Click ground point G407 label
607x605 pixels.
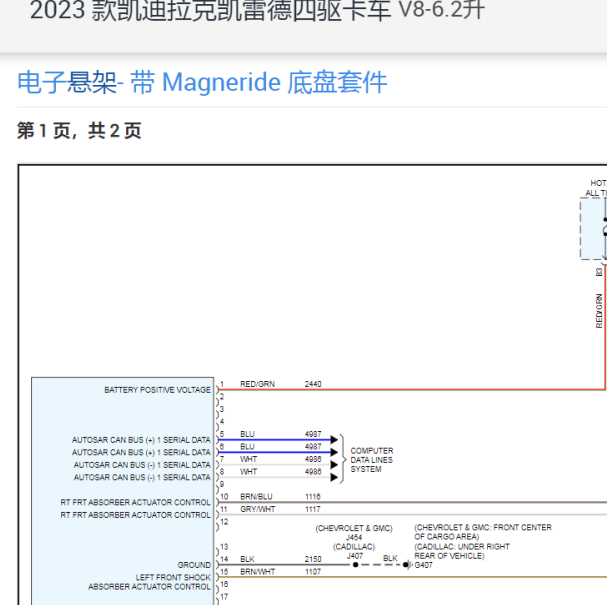tap(424, 565)
